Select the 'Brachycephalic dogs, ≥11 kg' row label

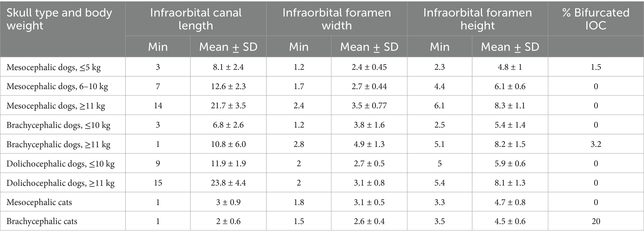(x=58, y=144)
